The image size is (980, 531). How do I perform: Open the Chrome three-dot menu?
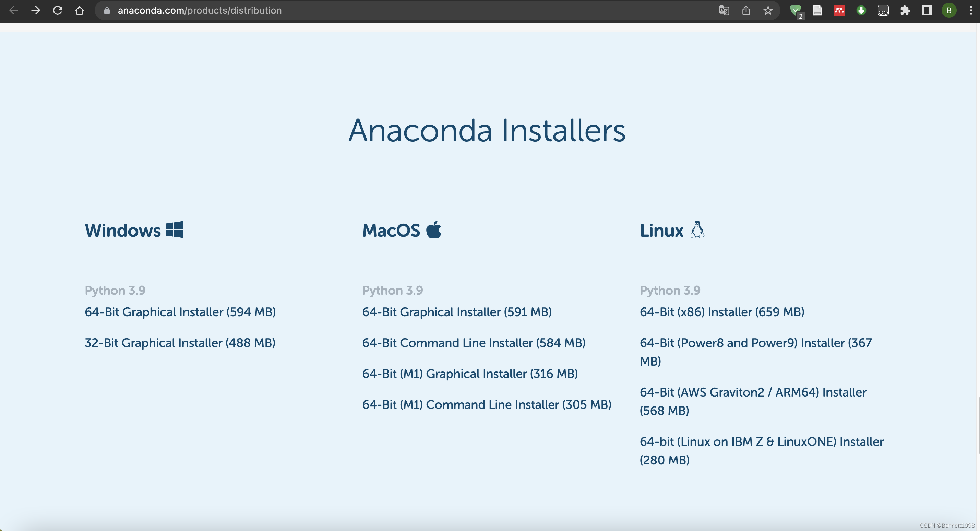point(971,10)
